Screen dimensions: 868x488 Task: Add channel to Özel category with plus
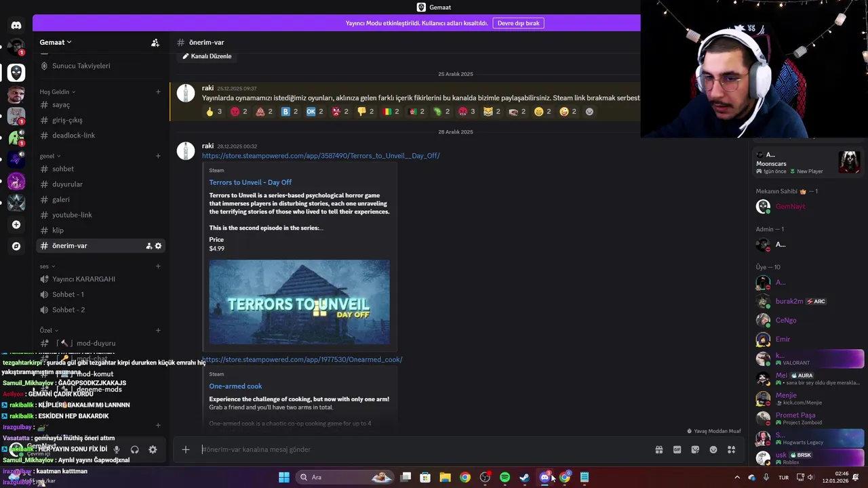coord(158,331)
